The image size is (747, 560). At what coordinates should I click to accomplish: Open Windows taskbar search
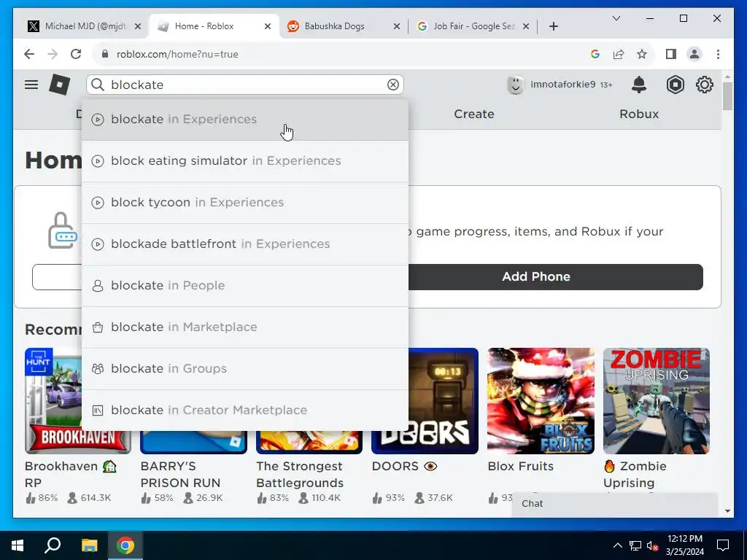click(x=53, y=545)
